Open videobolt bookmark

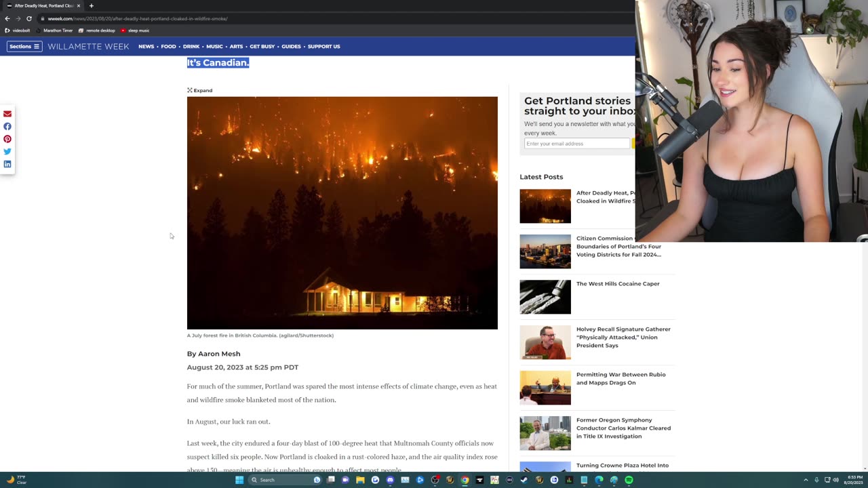pyautogui.click(x=18, y=30)
